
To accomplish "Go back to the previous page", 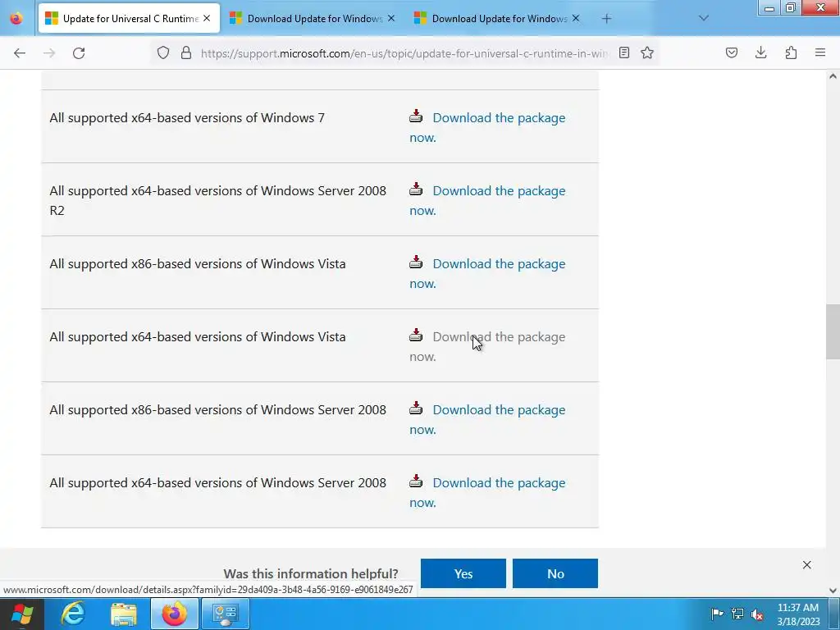I will (20, 53).
